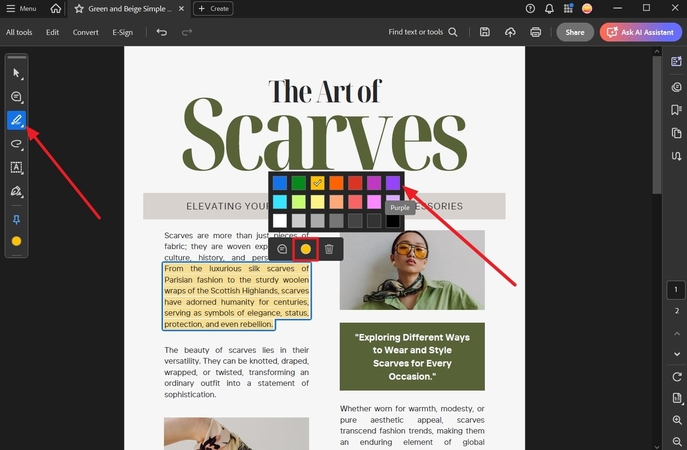Open the Help icon
This screenshot has height=450, width=687.
click(530, 8)
